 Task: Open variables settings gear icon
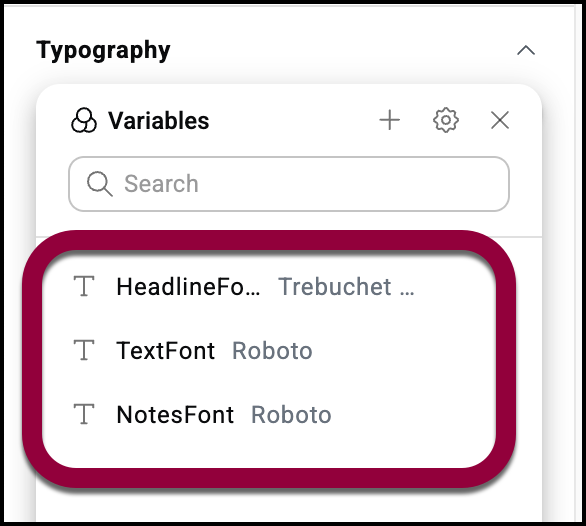click(445, 120)
